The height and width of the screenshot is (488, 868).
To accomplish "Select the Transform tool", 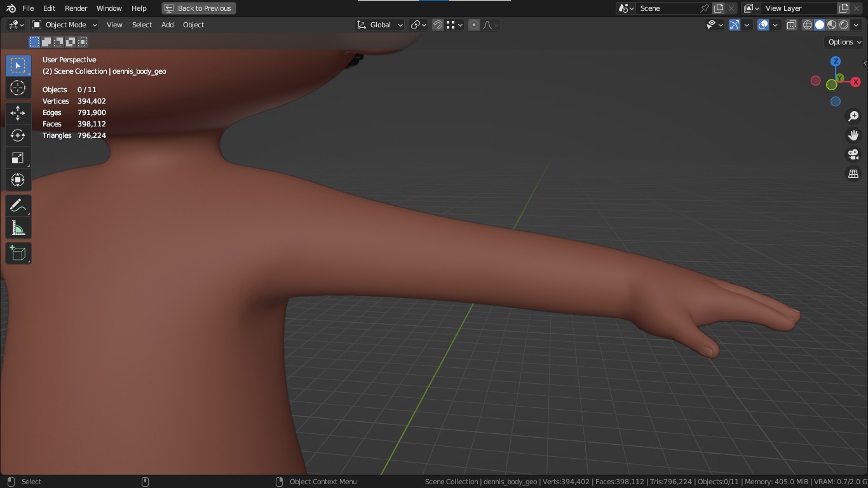I will coord(18,180).
